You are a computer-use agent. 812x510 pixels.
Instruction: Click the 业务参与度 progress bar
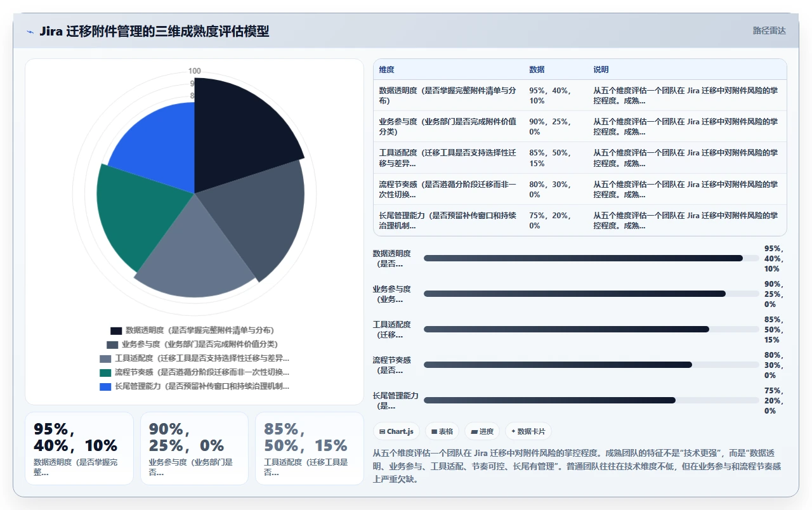[x=591, y=294]
